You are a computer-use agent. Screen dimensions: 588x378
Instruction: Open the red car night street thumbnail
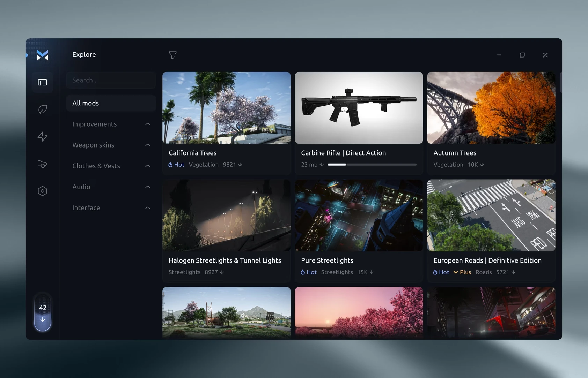coord(491,313)
